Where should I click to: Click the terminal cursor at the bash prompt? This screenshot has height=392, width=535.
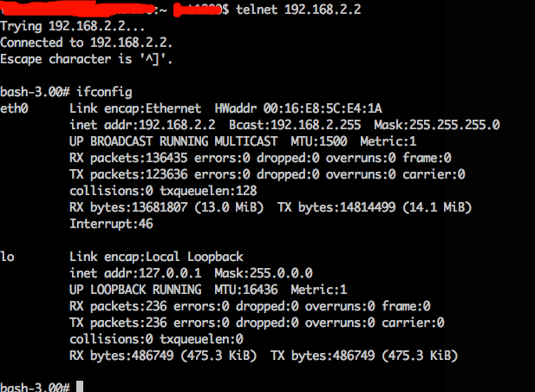tap(80, 387)
